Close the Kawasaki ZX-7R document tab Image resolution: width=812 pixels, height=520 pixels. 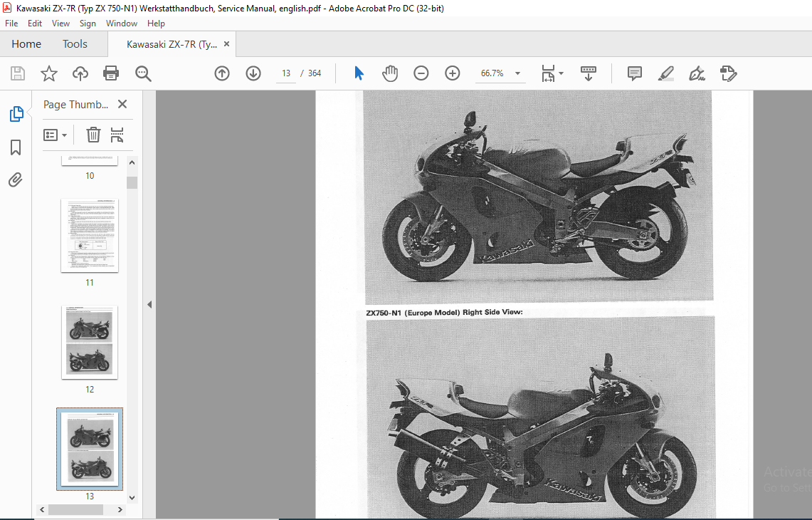pyautogui.click(x=226, y=44)
